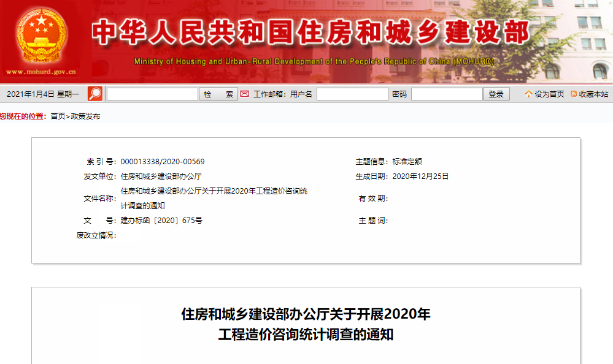Click the notice title 住房和城乡建设部办公厅关于开展2020年
Screen dimensions: 613x364
click(305, 313)
